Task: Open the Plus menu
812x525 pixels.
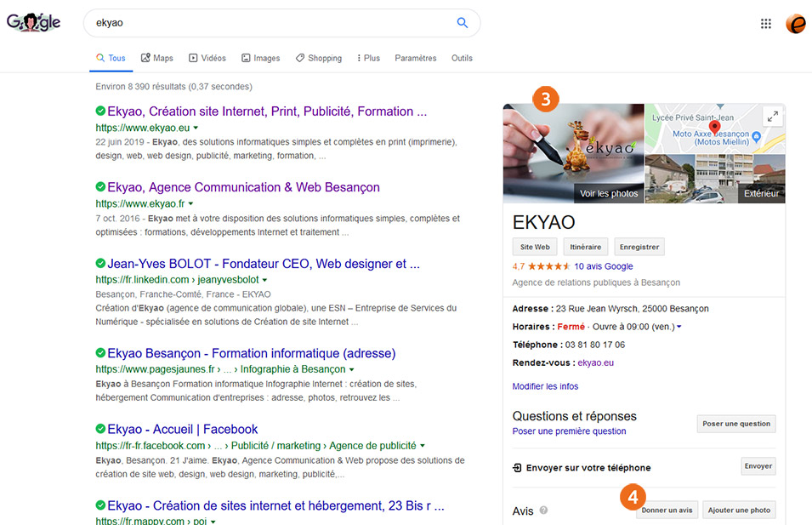Action: click(369, 58)
